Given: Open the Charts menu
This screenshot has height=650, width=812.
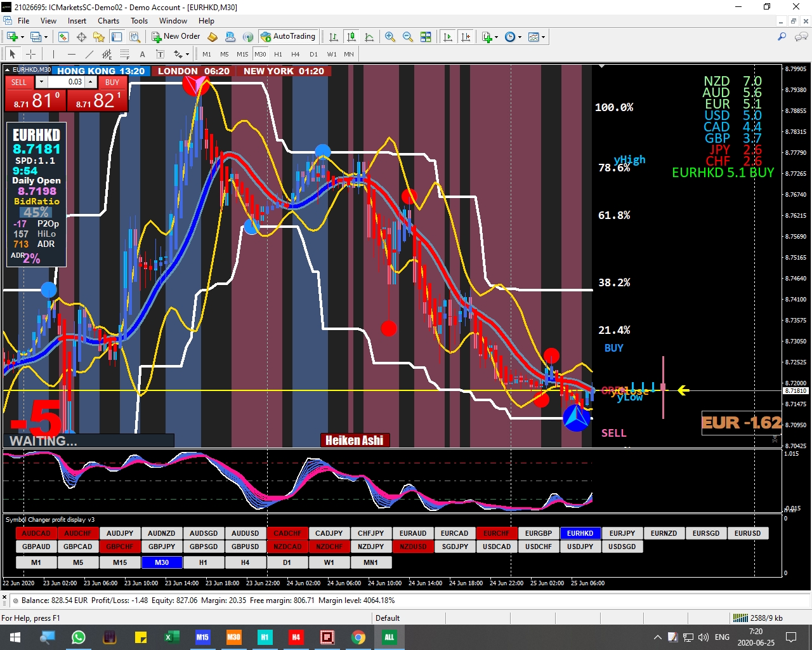Looking at the screenshot, I should pyautogui.click(x=108, y=21).
